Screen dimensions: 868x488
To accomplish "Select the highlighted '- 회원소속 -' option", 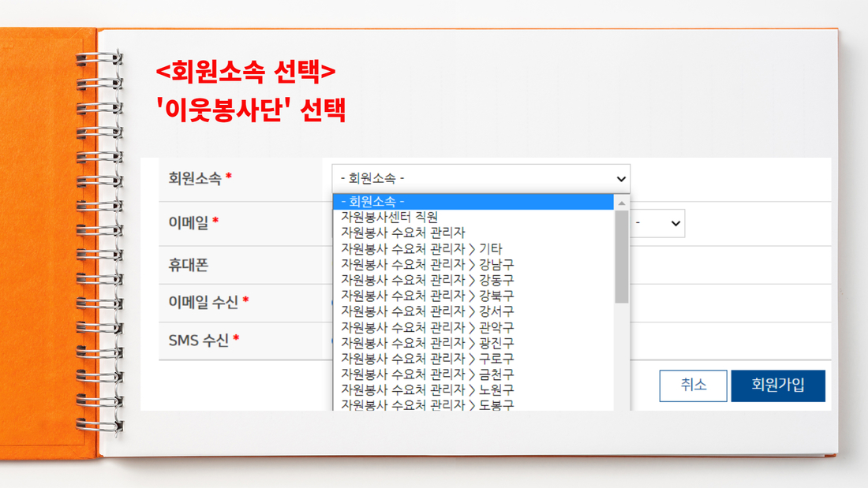I will pyautogui.click(x=473, y=201).
